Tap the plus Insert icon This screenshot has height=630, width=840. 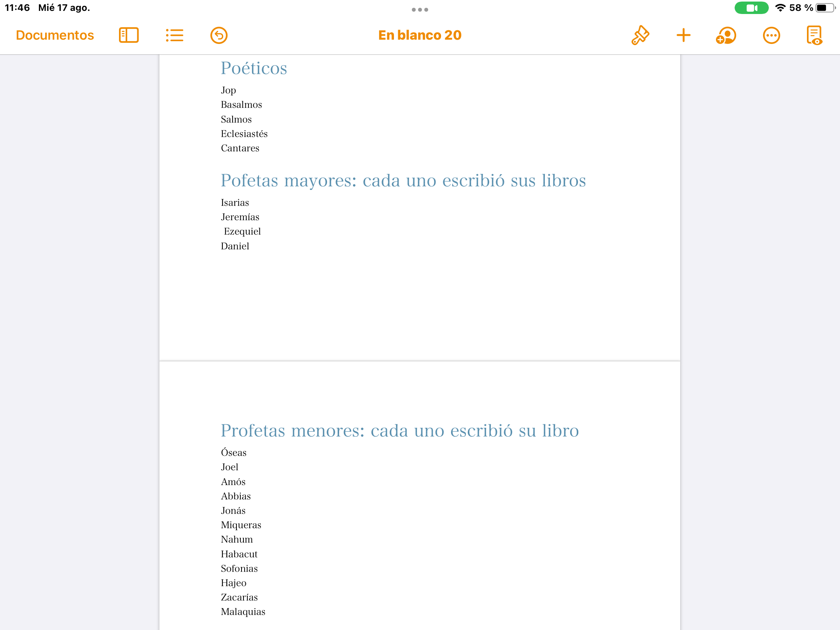pyautogui.click(x=683, y=35)
